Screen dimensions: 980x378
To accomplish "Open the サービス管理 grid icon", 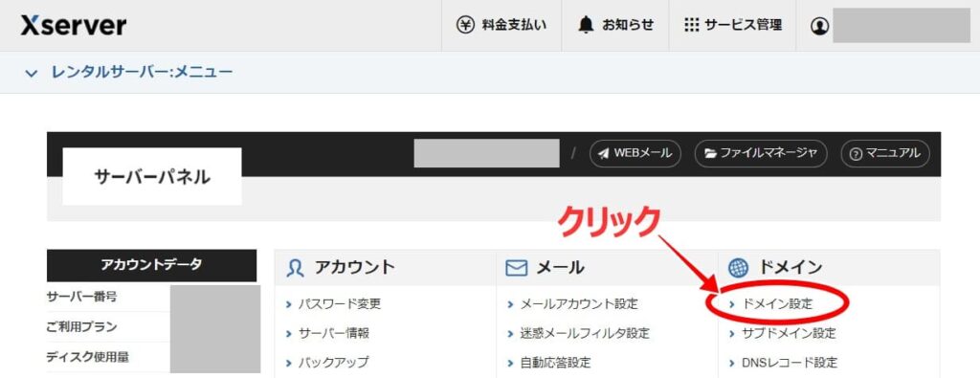I will coord(691,25).
